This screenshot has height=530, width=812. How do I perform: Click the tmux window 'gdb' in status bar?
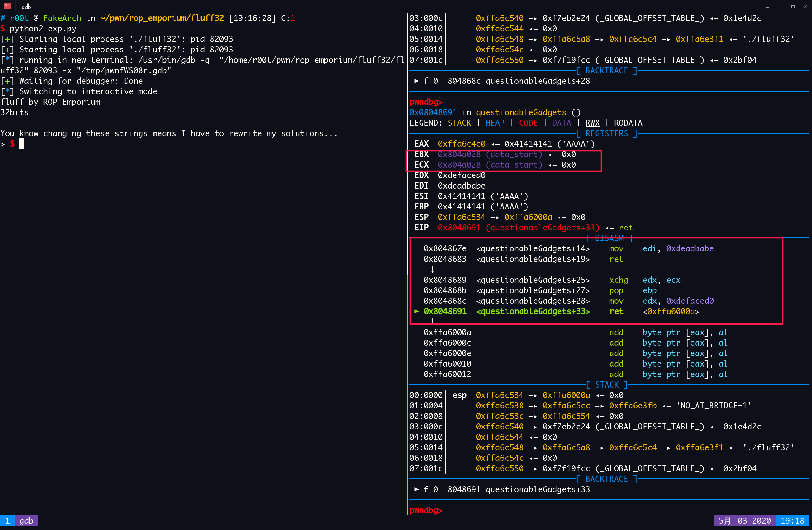click(x=26, y=520)
